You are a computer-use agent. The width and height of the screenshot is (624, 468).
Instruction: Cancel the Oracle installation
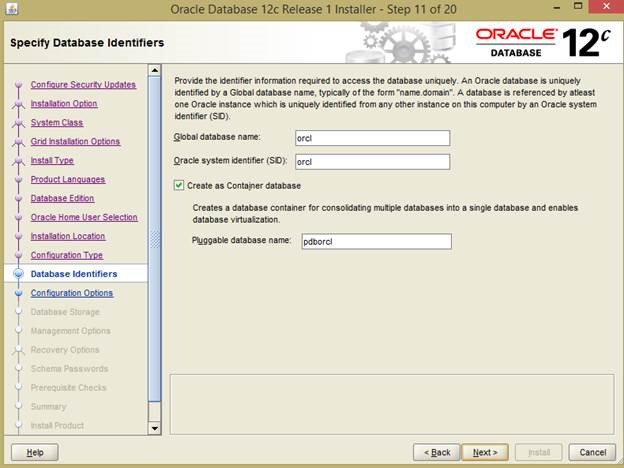(592, 452)
